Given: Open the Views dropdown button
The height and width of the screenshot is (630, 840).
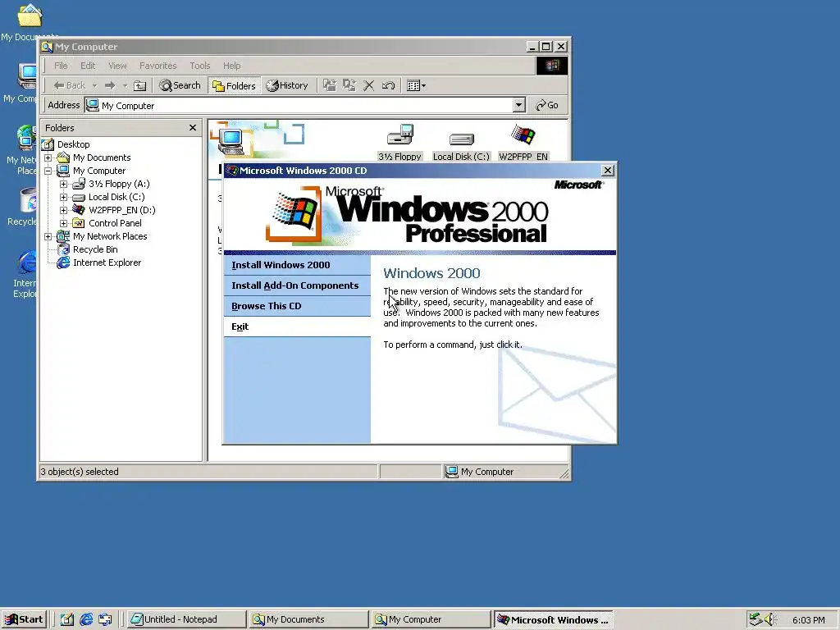Looking at the screenshot, I should [x=416, y=85].
